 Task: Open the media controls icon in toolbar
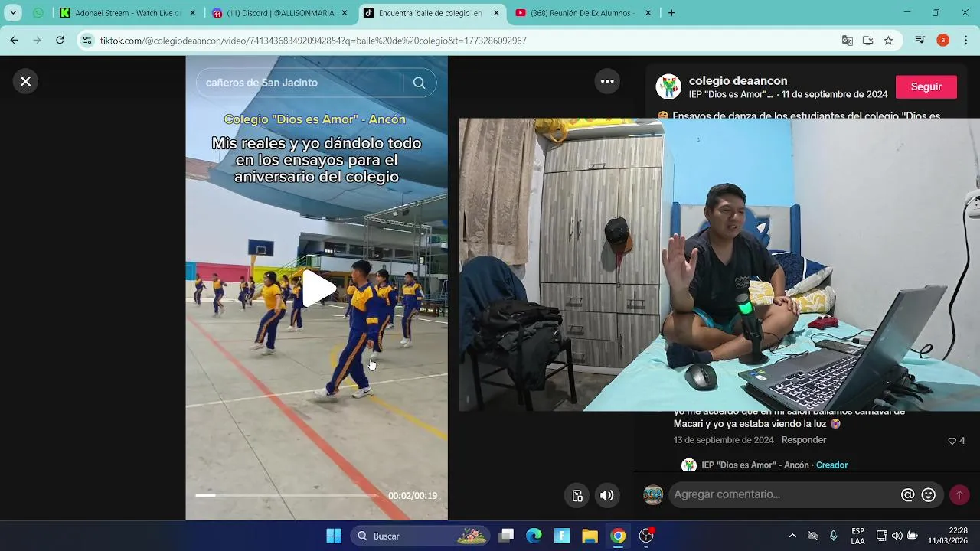click(x=920, y=40)
